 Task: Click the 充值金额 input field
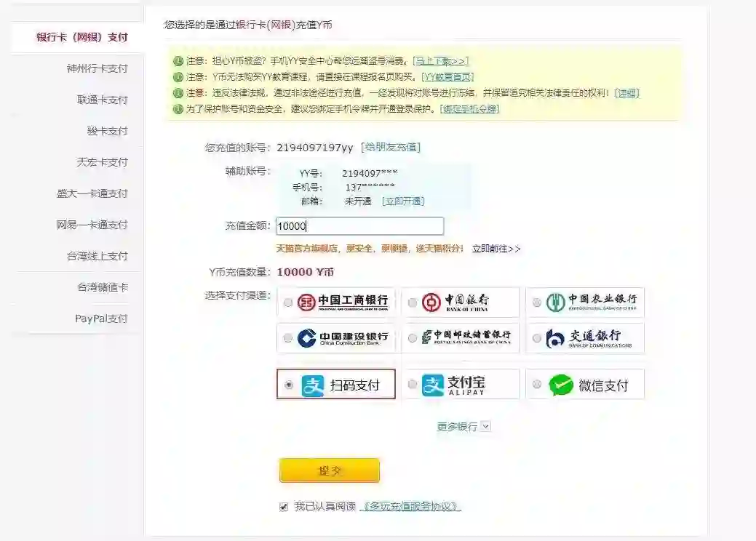pyautogui.click(x=359, y=226)
